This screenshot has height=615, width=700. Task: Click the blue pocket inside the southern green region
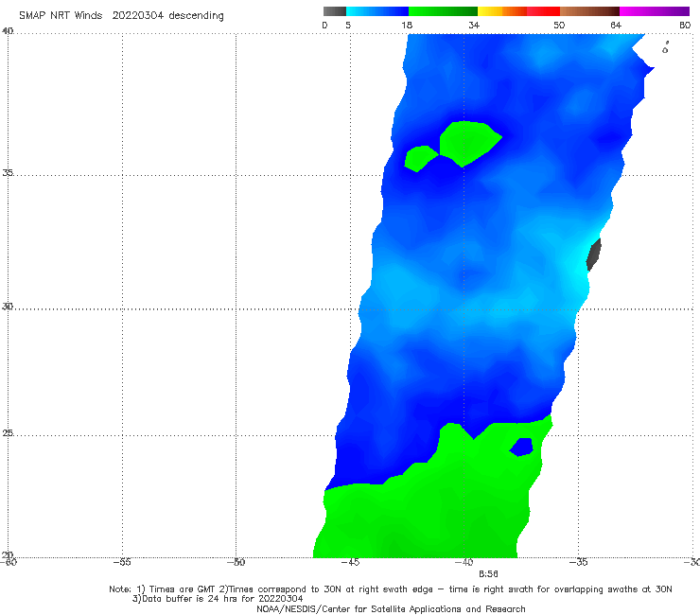522,448
